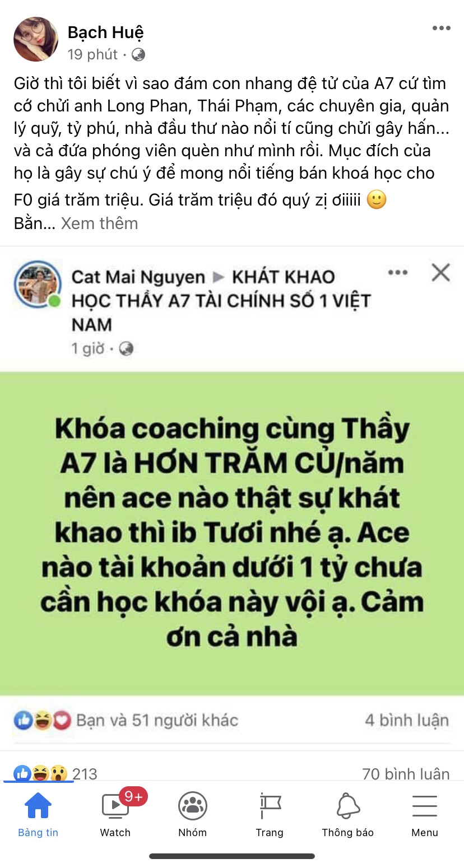Open the three-dot menu on Bạch Huệ's post

click(441, 29)
